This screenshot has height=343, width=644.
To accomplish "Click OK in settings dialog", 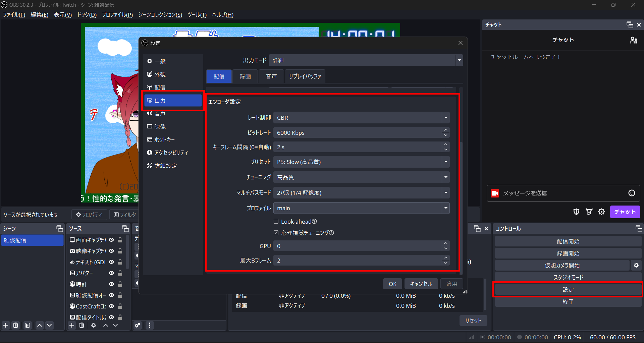I will 392,284.
